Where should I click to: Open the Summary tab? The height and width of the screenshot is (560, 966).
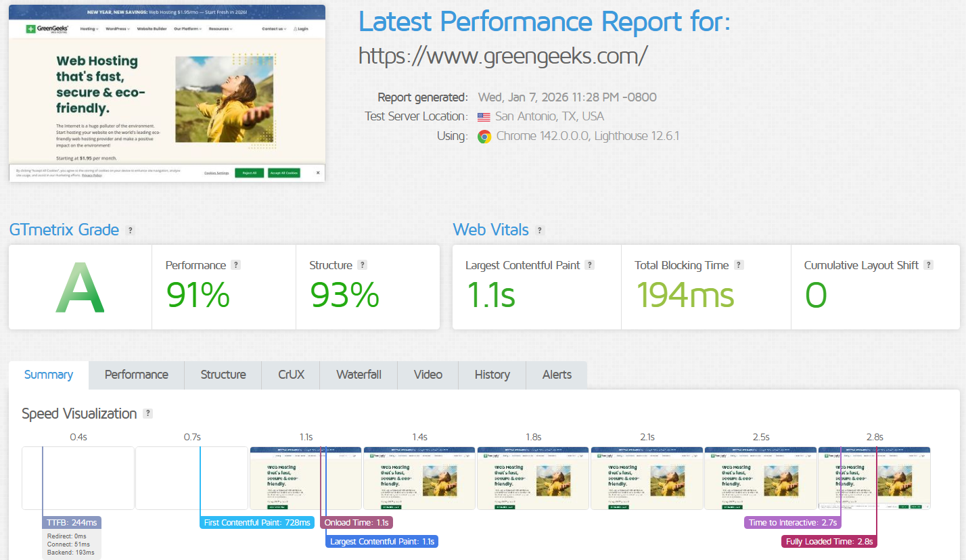[x=49, y=375]
